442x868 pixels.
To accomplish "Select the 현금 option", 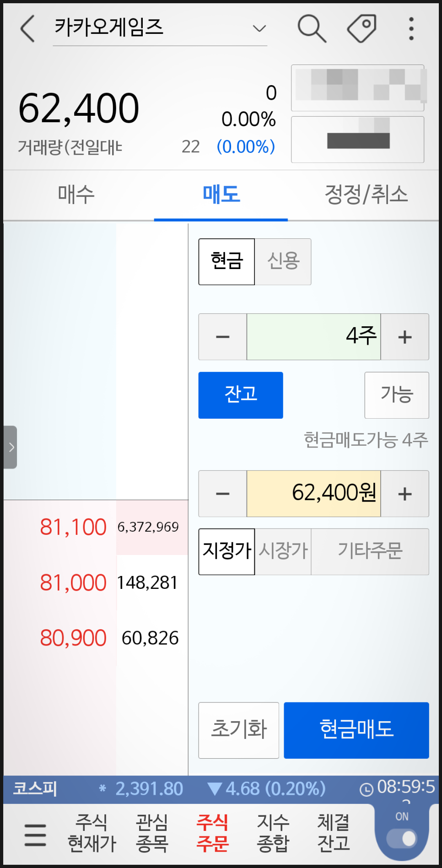I will click(226, 262).
